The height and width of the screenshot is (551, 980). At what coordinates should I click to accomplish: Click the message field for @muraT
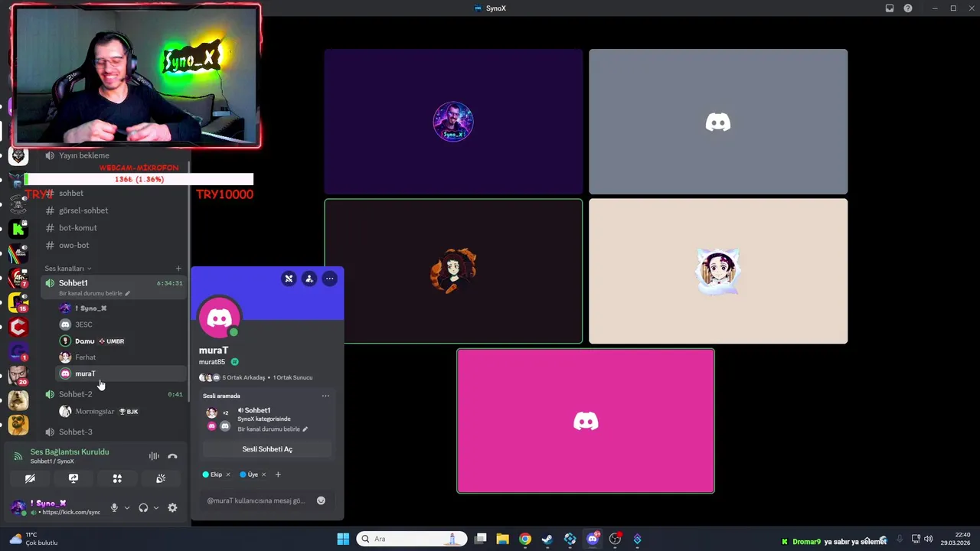256,500
